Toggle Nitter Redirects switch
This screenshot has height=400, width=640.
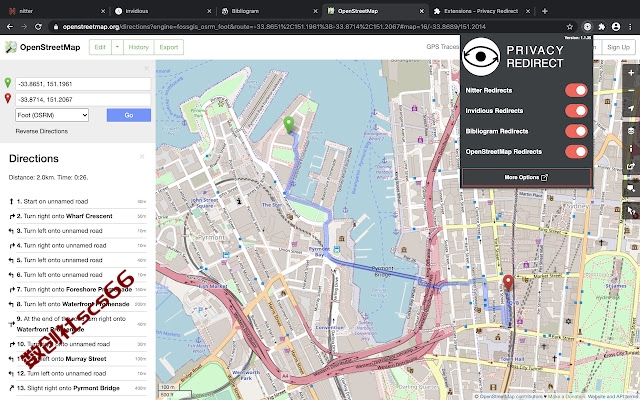(x=576, y=90)
